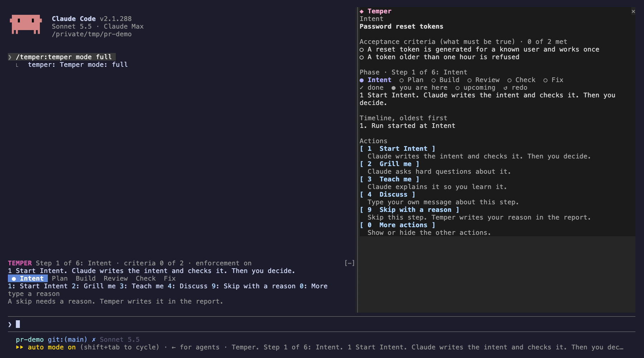644x358 pixels.
Task: Select the Fix phase in the panel
Action: tap(553, 80)
